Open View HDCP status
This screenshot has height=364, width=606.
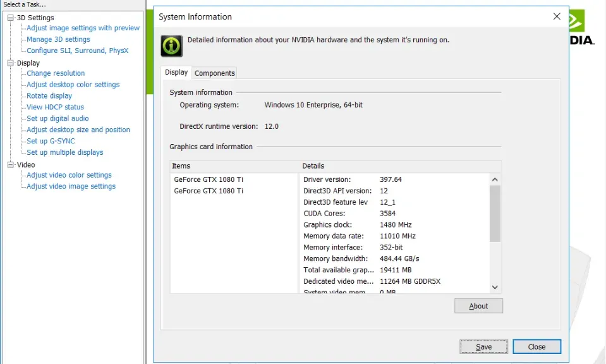coord(55,107)
